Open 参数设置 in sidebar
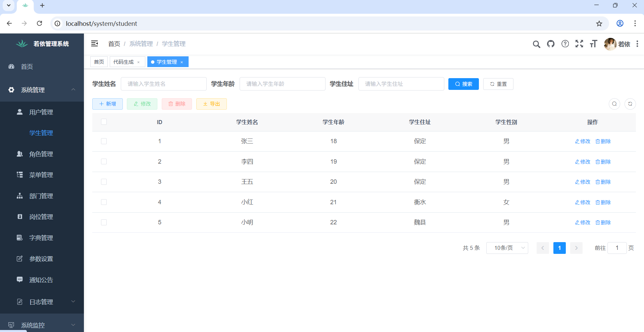This screenshot has width=644, height=332. click(x=42, y=259)
